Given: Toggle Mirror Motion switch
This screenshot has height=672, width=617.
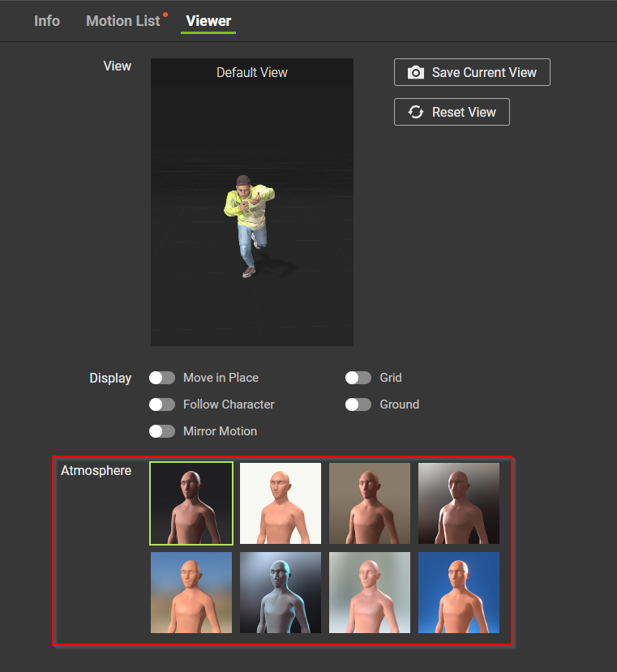Looking at the screenshot, I should 161,431.
